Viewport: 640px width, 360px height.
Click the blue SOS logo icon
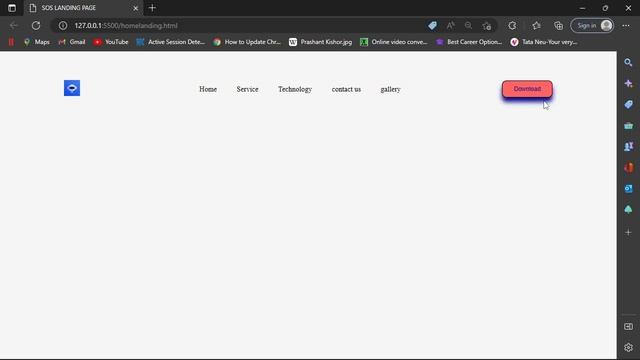pos(72,88)
